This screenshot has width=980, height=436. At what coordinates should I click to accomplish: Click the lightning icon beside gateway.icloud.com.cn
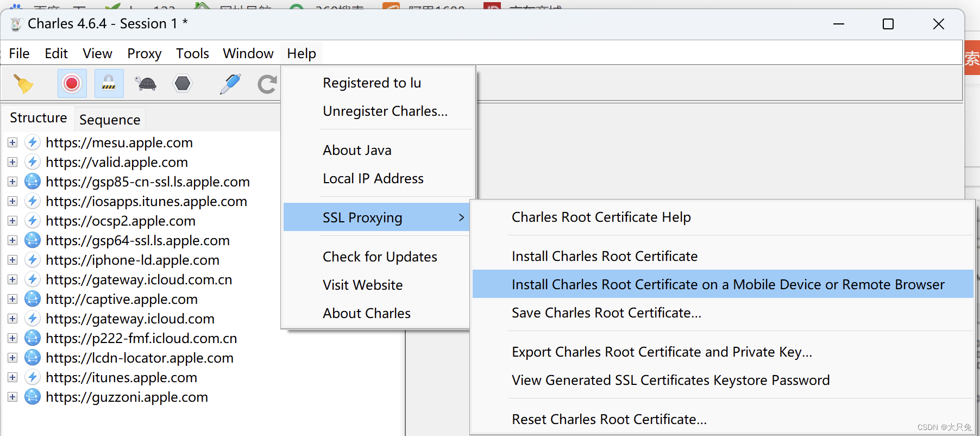pyautogui.click(x=33, y=279)
